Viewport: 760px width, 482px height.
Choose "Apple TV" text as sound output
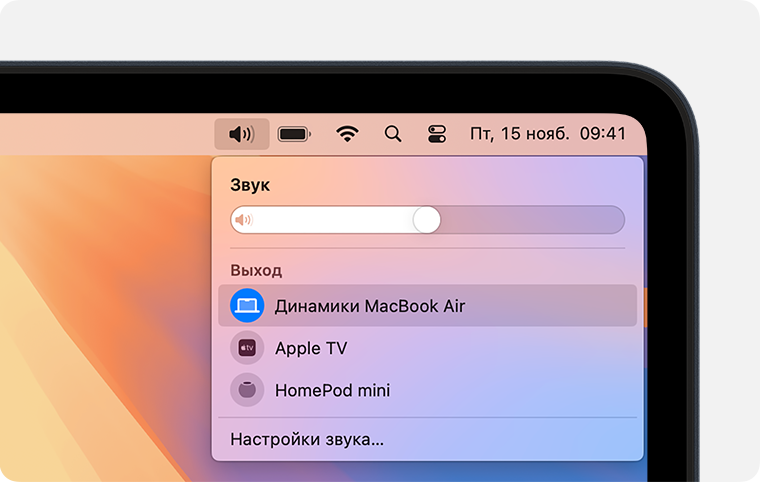pos(311,348)
